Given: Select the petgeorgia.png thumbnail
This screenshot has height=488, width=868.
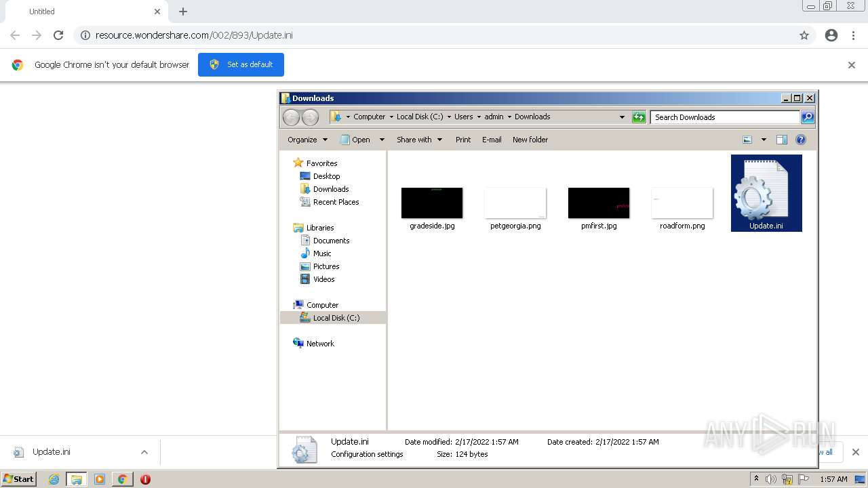Looking at the screenshot, I should point(515,203).
